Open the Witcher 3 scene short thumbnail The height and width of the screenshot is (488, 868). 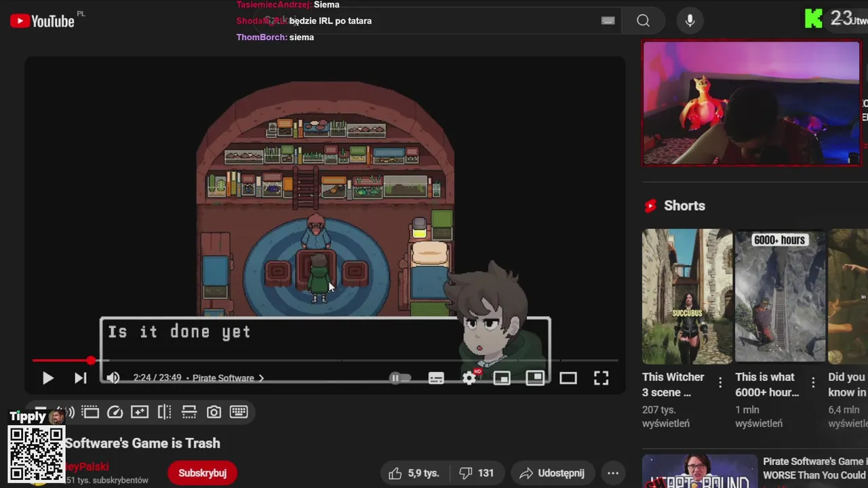click(x=687, y=296)
